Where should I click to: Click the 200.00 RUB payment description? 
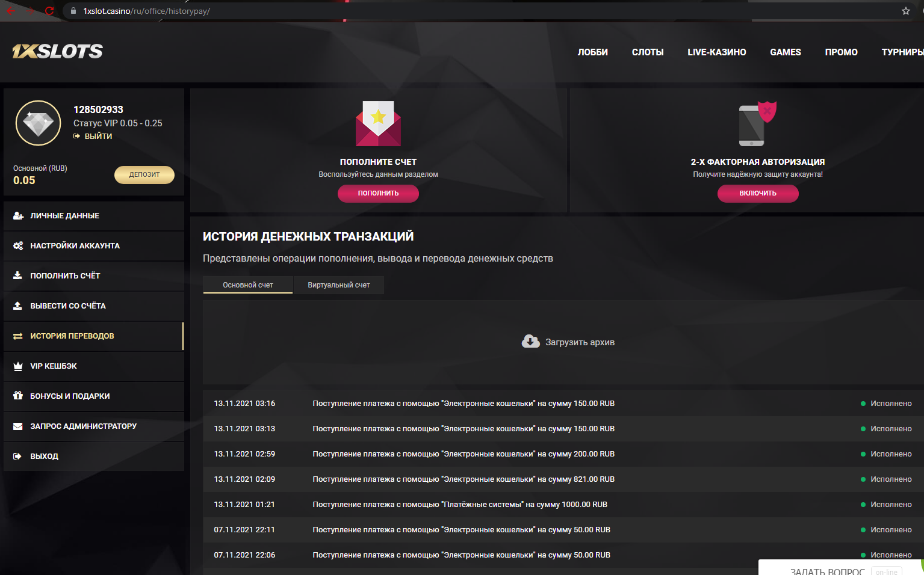pyautogui.click(x=464, y=454)
